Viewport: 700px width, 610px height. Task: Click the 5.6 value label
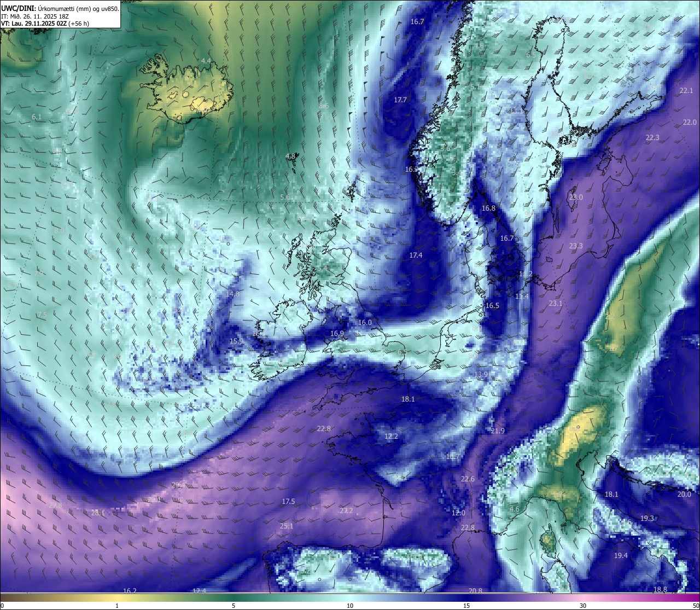(x=285, y=197)
